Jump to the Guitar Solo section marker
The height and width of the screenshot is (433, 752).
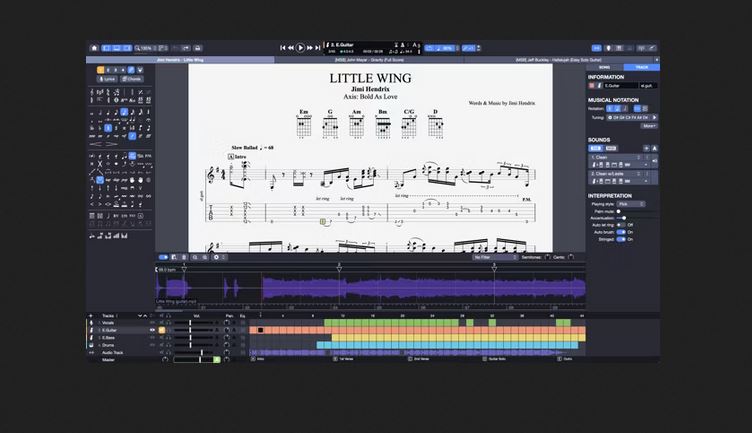click(496, 359)
